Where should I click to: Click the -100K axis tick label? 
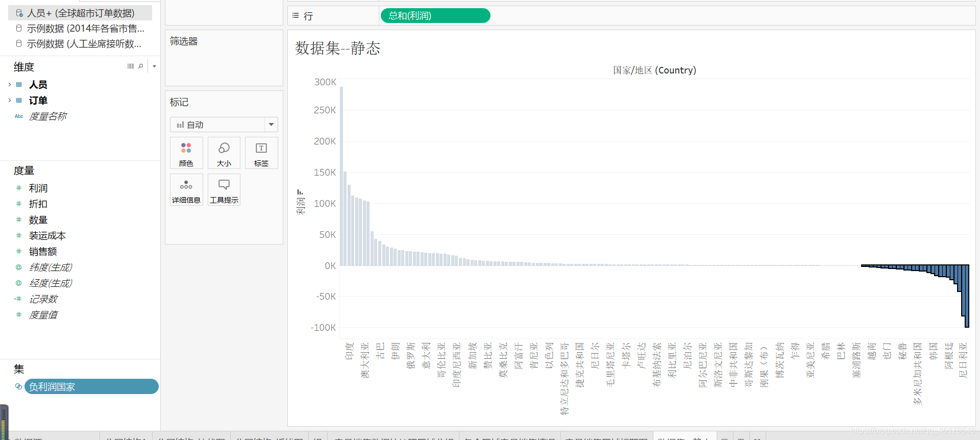point(323,328)
